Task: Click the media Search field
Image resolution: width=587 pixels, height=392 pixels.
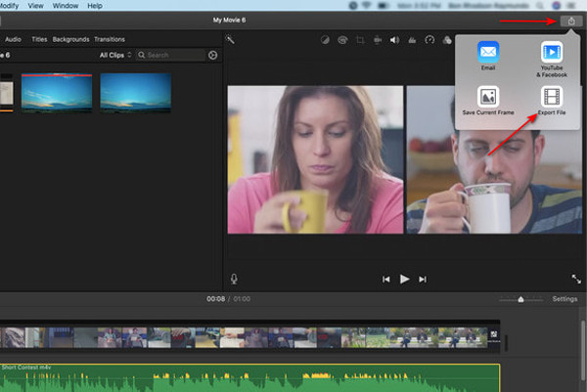Action: coord(170,55)
